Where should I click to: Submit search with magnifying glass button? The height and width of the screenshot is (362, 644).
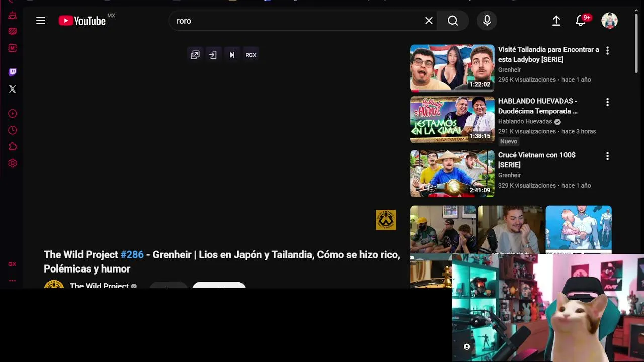pyautogui.click(x=453, y=21)
